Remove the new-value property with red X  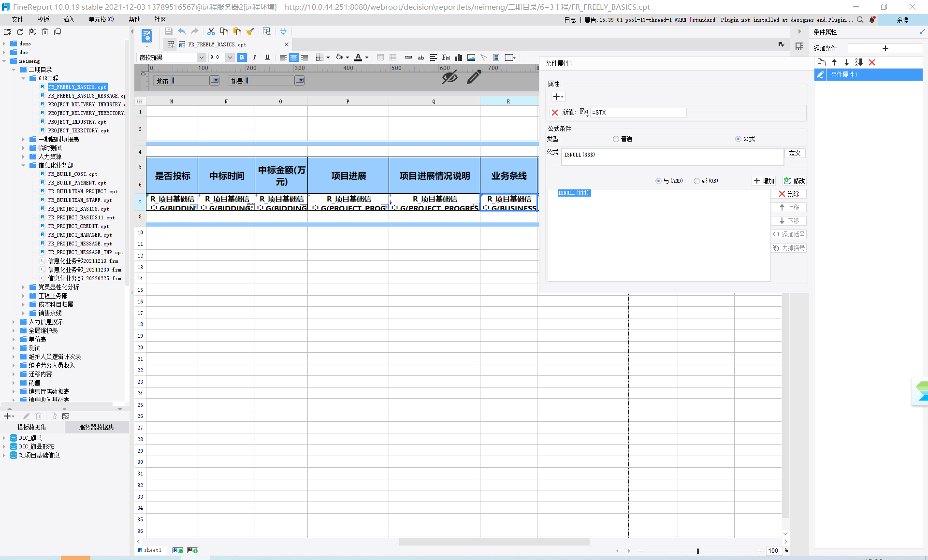[x=555, y=112]
